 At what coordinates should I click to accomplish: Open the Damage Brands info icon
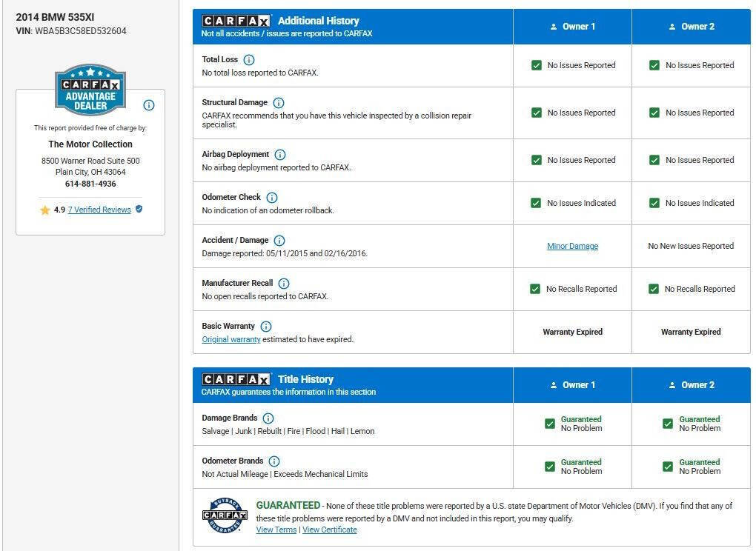tap(268, 418)
